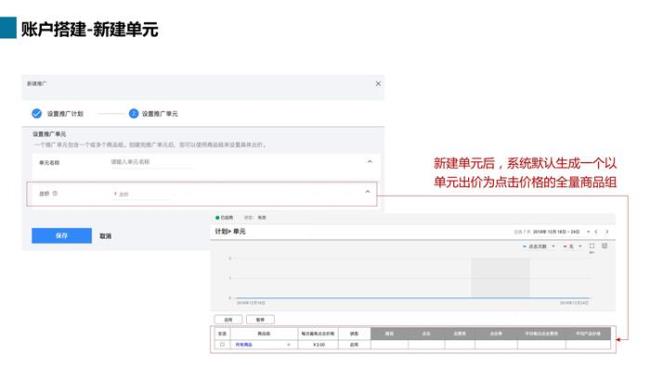Collapse the 出价 section chevron
Screen dimensions: 650x365
tap(367, 192)
